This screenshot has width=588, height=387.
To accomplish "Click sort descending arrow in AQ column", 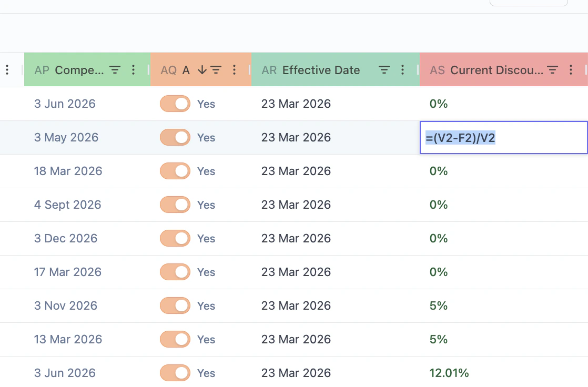I will tap(202, 70).
